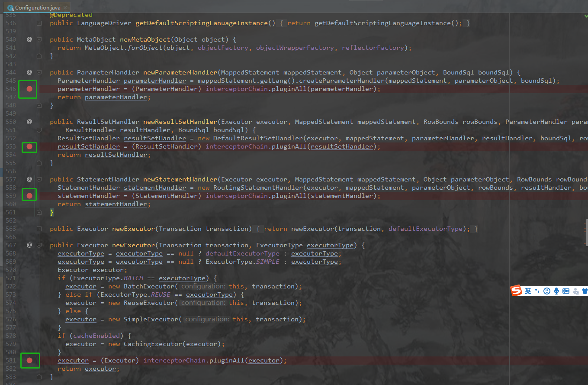This screenshot has width=588, height=385.
Task: Remove the breakpoint on line 581
Action: 29,360
